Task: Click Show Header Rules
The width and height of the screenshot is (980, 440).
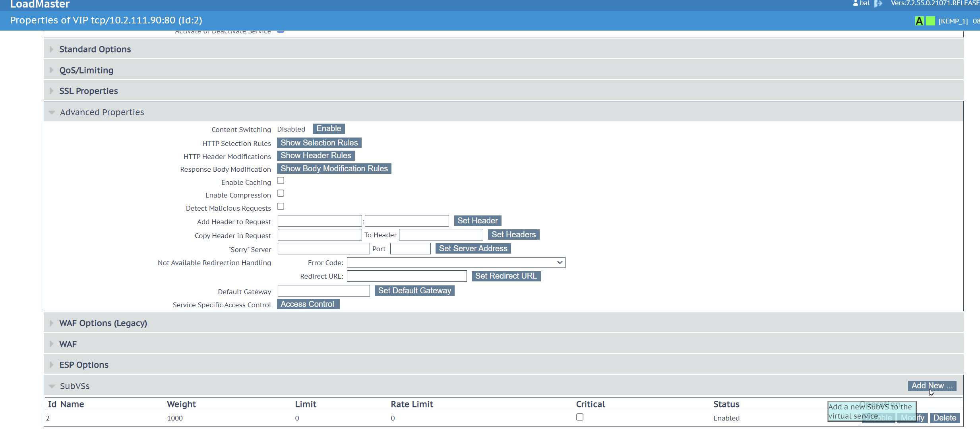Action: [x=316, y=155]
